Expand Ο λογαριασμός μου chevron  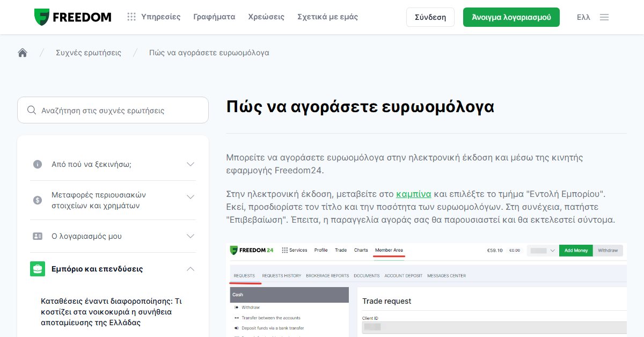click(191, 236)
